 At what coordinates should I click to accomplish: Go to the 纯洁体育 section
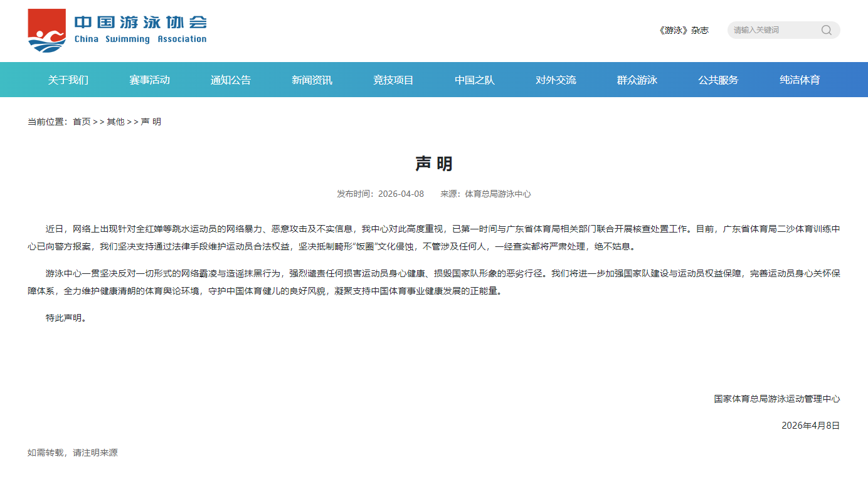click(x=800, y=80)
